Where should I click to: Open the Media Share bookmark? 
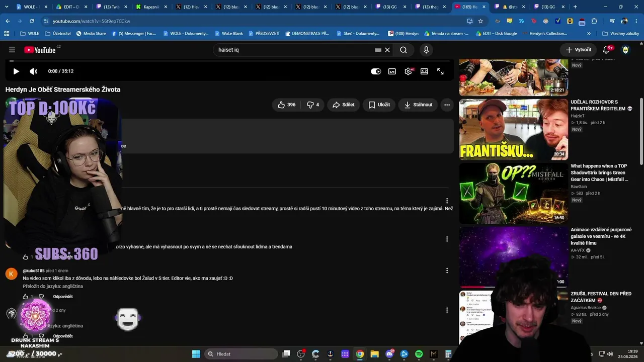click(91, 34)
